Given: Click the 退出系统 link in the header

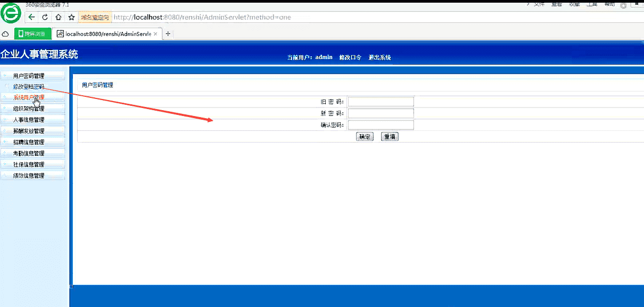Looking at the screenshot, I should [x=379, y=57].
